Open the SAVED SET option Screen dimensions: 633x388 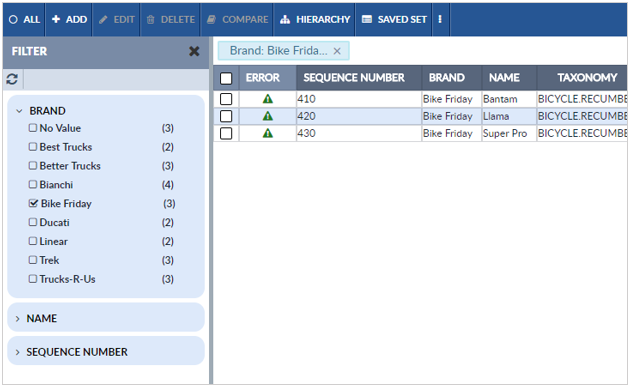pyautogui.click(x=394, y=20)
